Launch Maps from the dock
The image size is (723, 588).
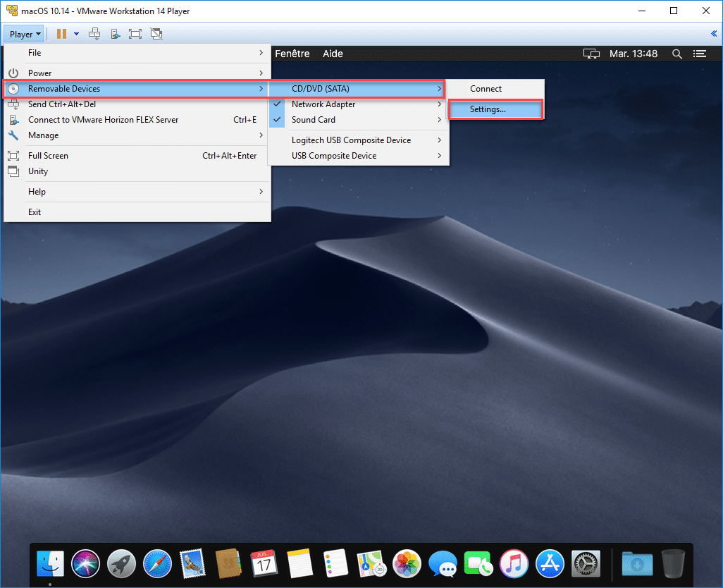click(x=371, y=563)
